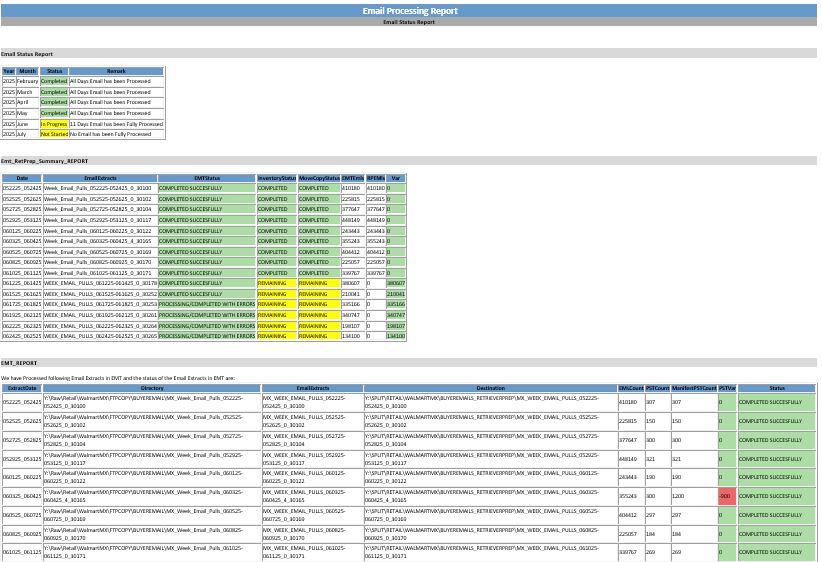Click EMT_REPORT EmailExtracts cell for row 060825_060925
822x562 pixels.
pyautogui.click(x=312, y=534)
